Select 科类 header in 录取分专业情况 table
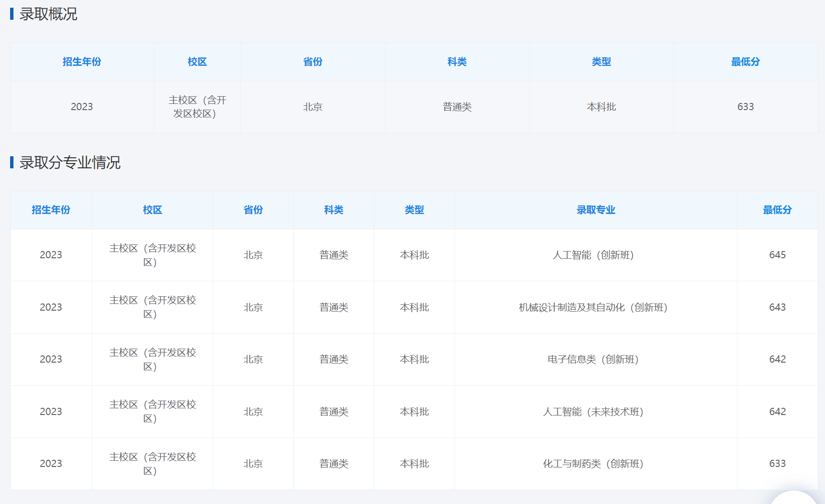This screenshot has width=825, height=504. tap(333, 210)
